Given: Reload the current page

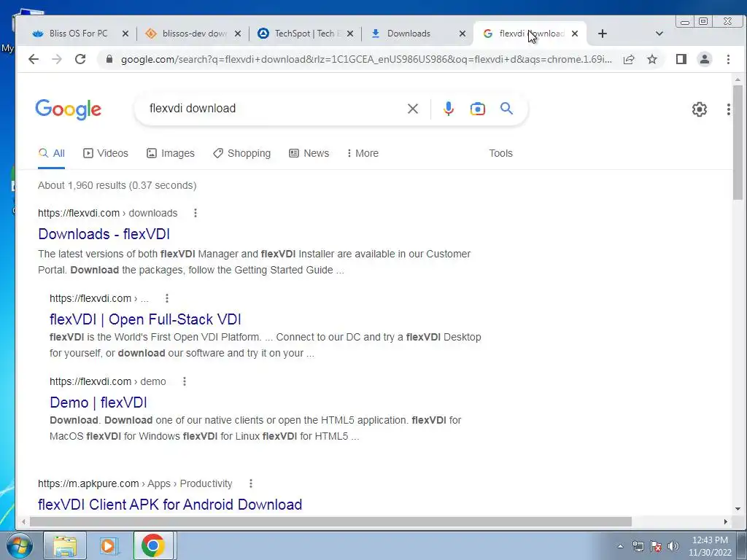Looking at the screenshot, I should click(x=80, y=59).
